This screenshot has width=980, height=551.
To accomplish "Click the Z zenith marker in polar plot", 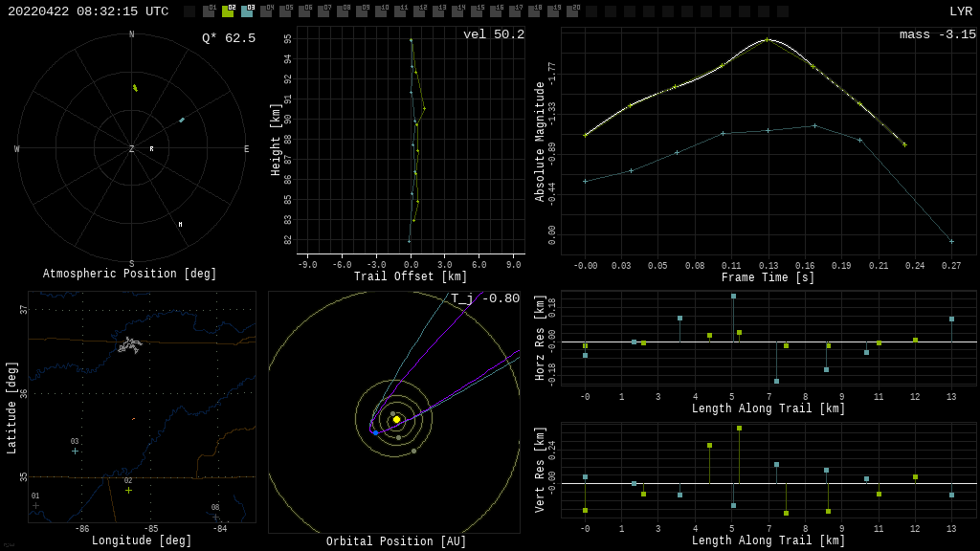I will [132, 149].
